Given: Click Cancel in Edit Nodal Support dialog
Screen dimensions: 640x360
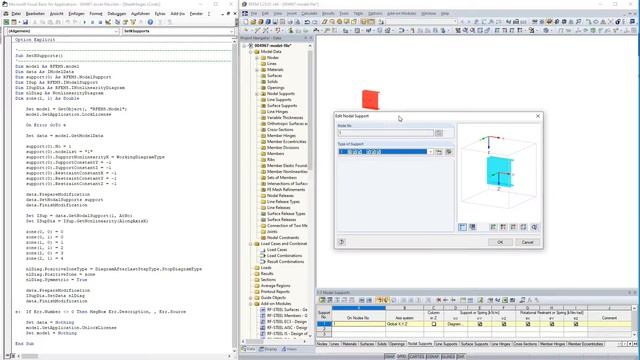Looking at the screenshot, I should click(x=527, y=242).
